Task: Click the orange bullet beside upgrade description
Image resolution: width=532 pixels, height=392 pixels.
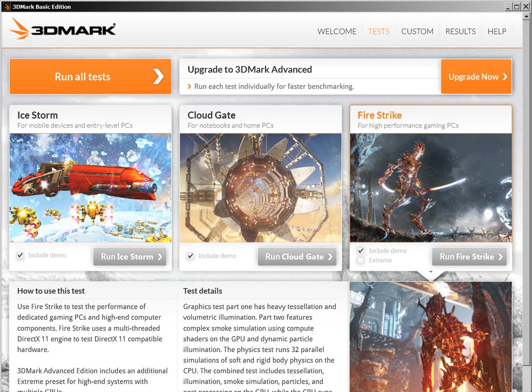Action: coord(190,86)
